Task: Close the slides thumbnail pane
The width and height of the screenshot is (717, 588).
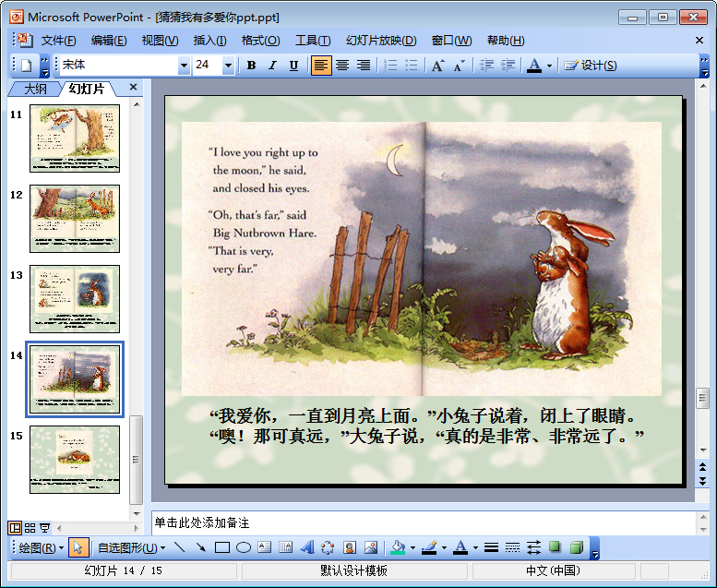Action: point(133,87)
